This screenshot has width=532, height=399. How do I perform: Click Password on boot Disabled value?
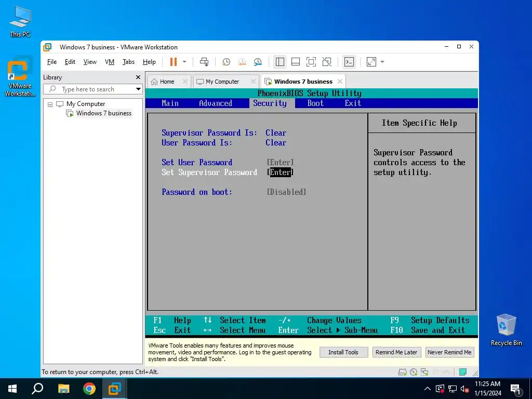pyautogui.click(x=287, y=192)
